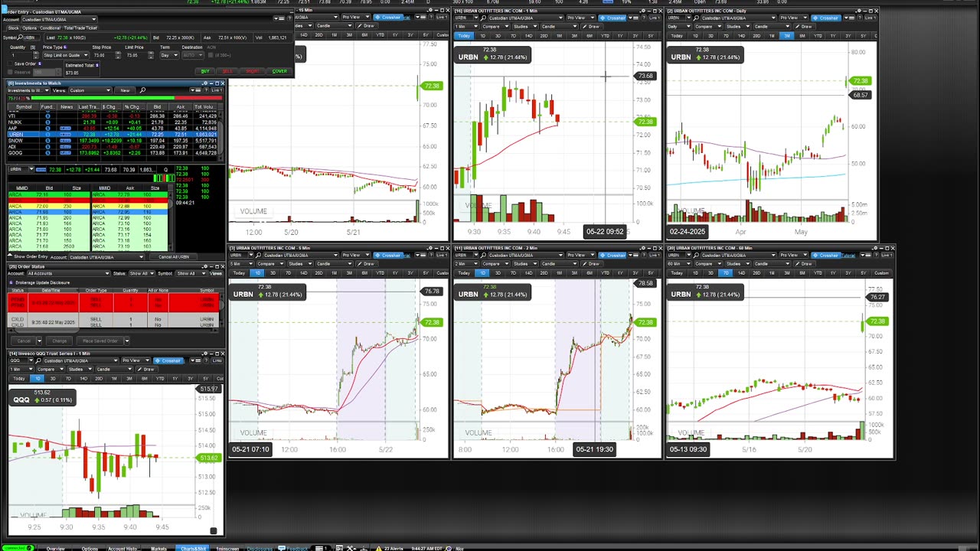This screenshot has height=551, width=980.
Task: Click the COVER button
Action: click(279, 71)
